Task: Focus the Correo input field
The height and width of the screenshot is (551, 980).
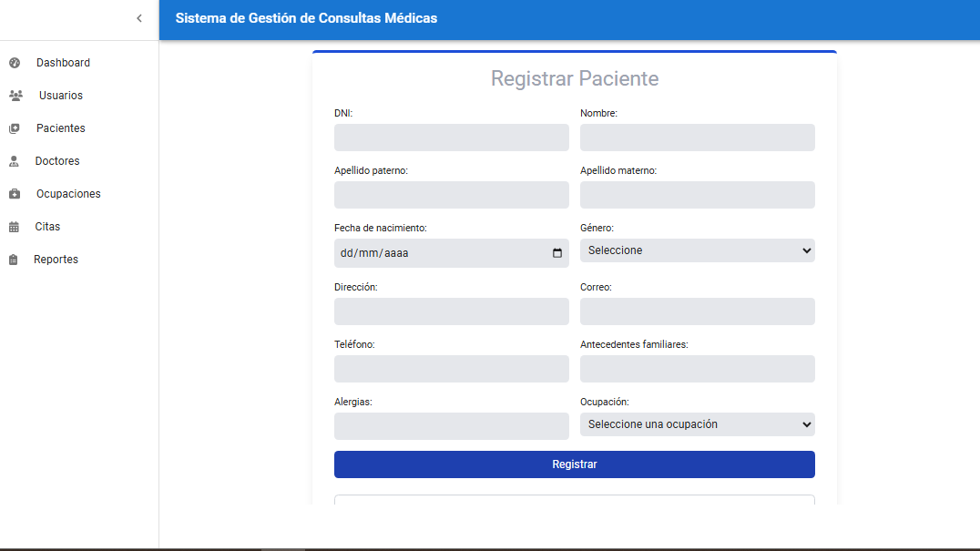Action: [x=697, y=311]
